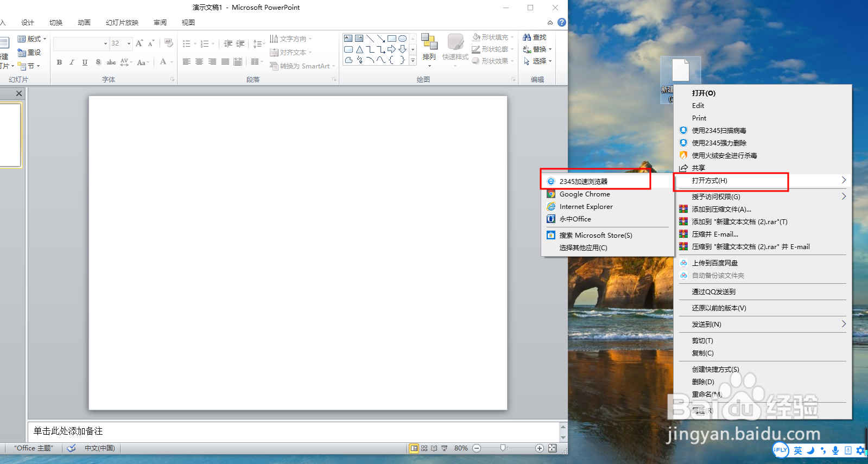Decrease font size with the smaller A button
Image resolution: width=868 pixels, height=464 pixels.
[151, 43]
